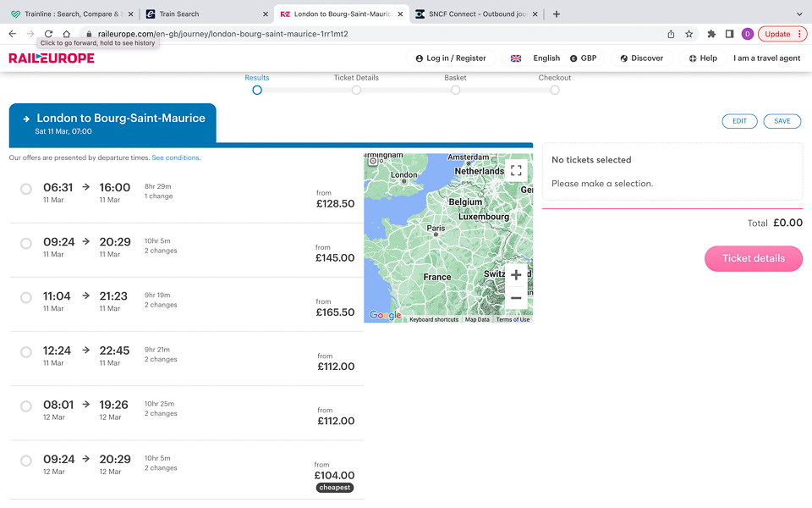Open the English language selector
This screenshot has height=508, width=812.
[535, 58]
